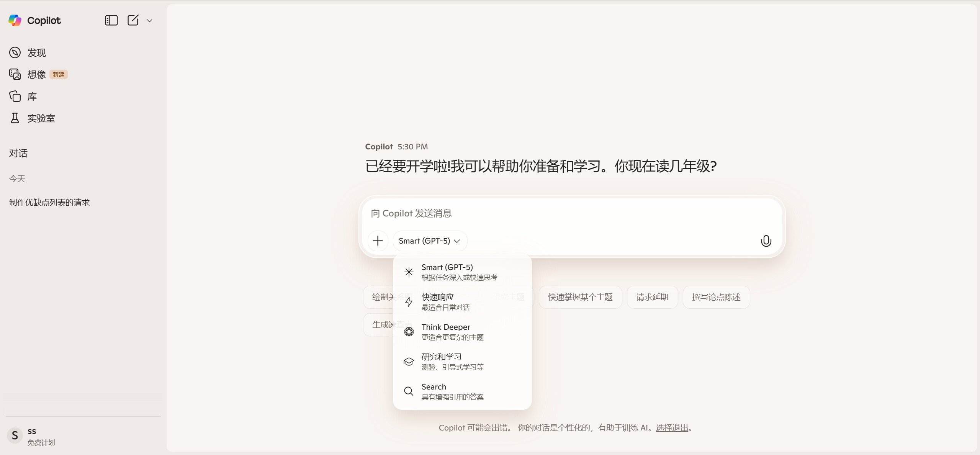Click the 选择退出 opt-out link
The image size is (980, 455).
pos(672,428)
